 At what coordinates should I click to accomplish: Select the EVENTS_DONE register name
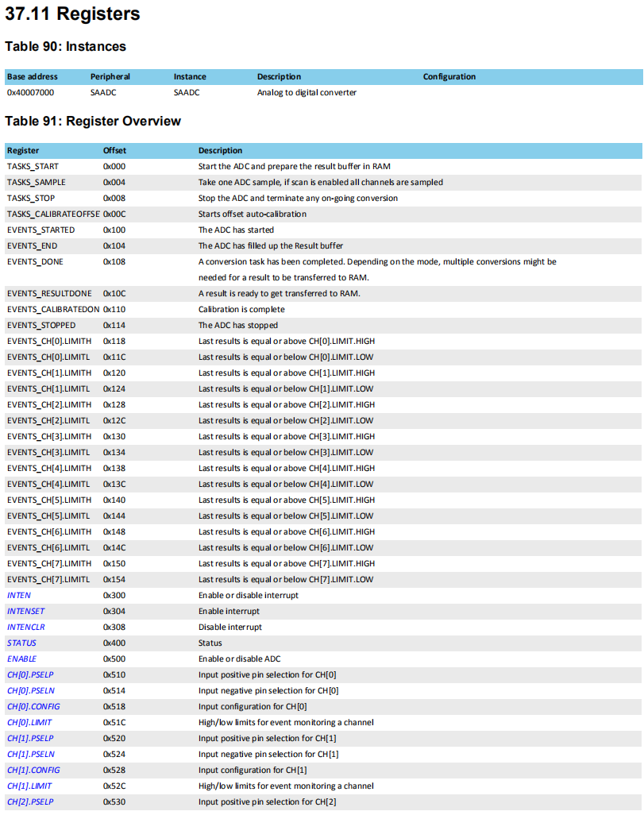tap(35, 261)
